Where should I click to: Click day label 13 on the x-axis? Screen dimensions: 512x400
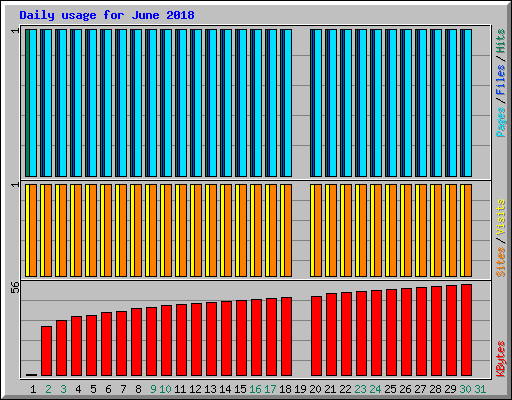pos(210,389)
